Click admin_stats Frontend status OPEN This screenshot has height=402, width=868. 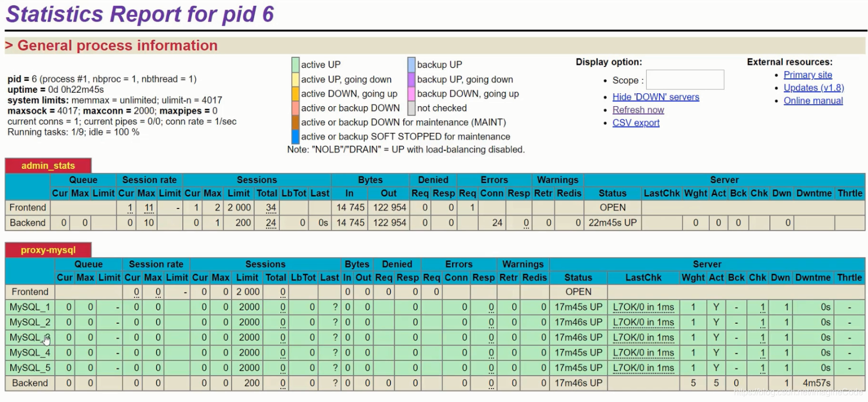(613, 207)
